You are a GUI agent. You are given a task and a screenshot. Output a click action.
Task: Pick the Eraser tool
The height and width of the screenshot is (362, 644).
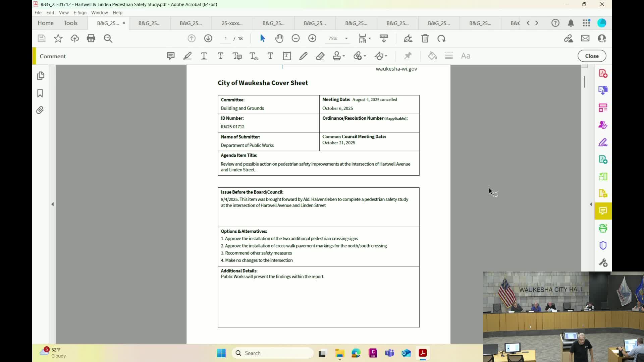point(320,56)
